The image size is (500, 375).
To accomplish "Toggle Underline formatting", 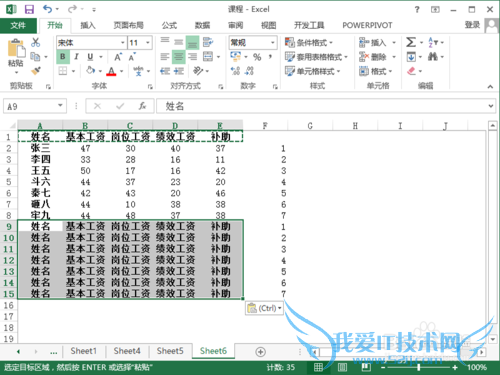I will (x=90, y=57).
